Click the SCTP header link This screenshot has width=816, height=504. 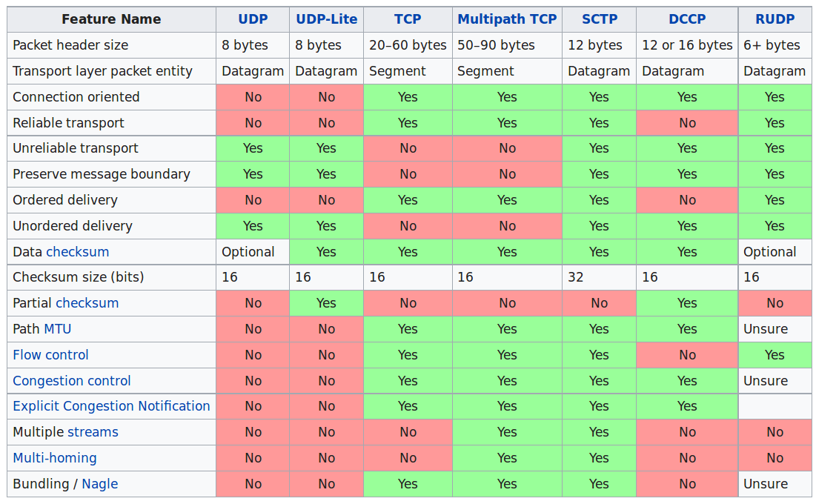tap(598, 19)
